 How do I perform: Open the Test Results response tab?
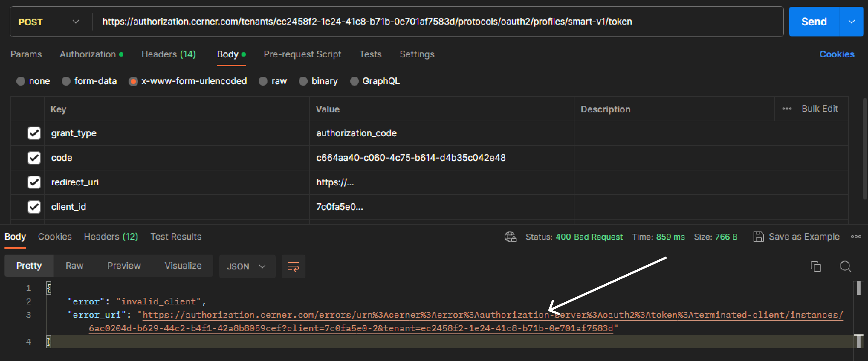176,236
